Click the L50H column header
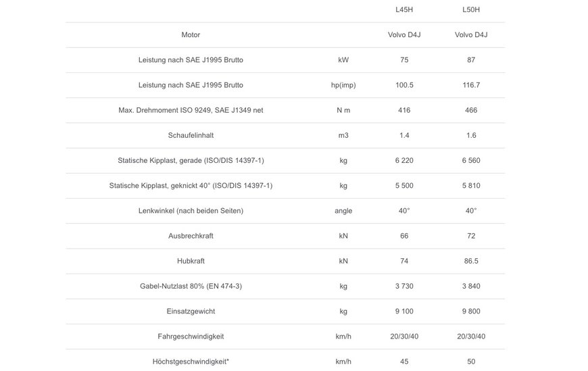Image resolution: width=588 pixels, height=371 pixels. (x=471, y=9)
